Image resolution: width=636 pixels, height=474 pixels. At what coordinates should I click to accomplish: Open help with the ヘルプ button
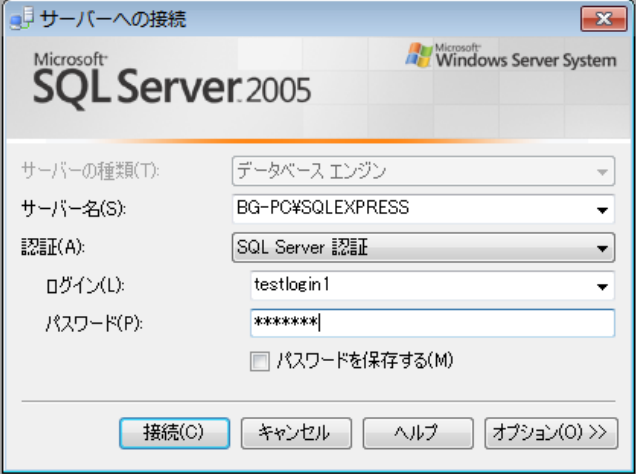pos(418,433)
